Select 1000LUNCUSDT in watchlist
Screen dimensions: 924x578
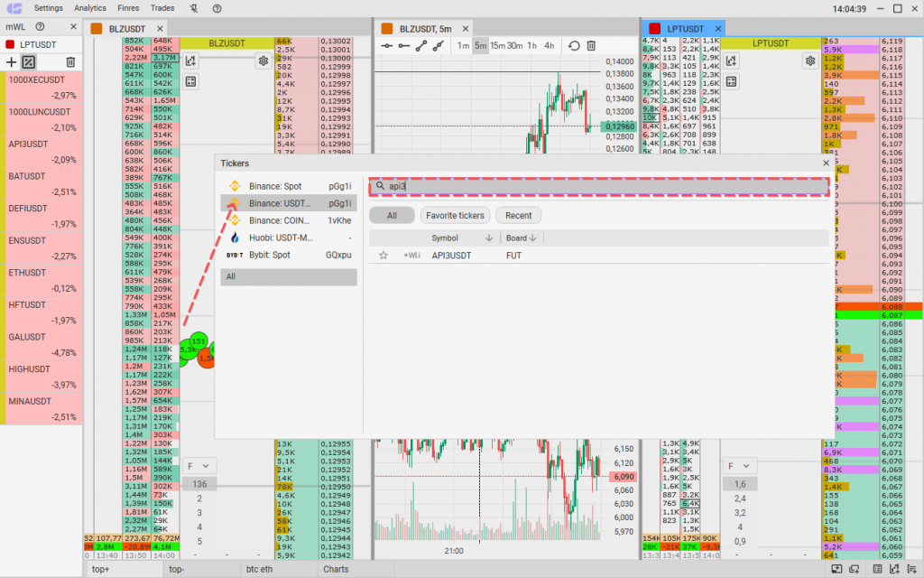(42, 120)
